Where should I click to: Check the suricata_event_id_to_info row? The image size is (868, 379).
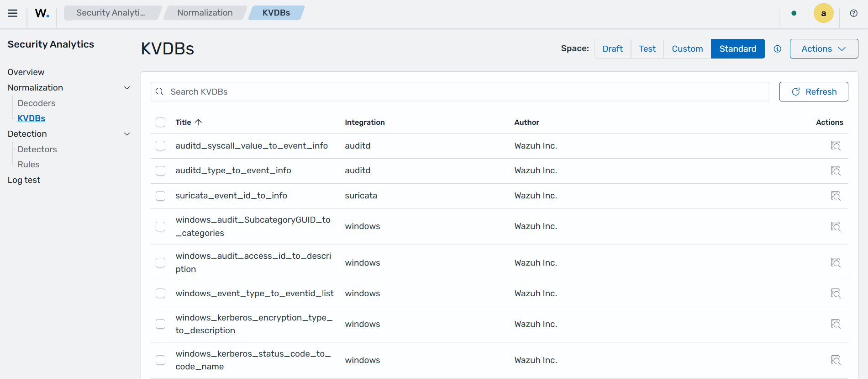160,196
